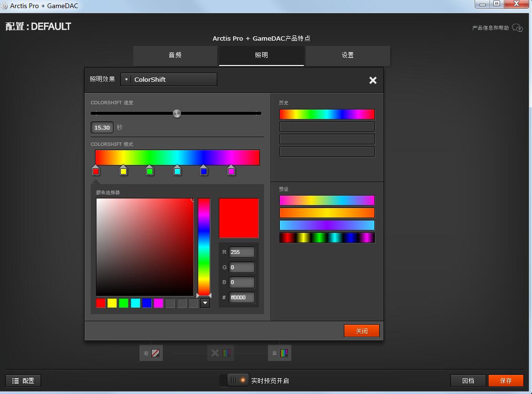The height and width of the screenshot is (394, 532).
Task: Select the right earcup (右) lighting zone
Action: point(151,353)
